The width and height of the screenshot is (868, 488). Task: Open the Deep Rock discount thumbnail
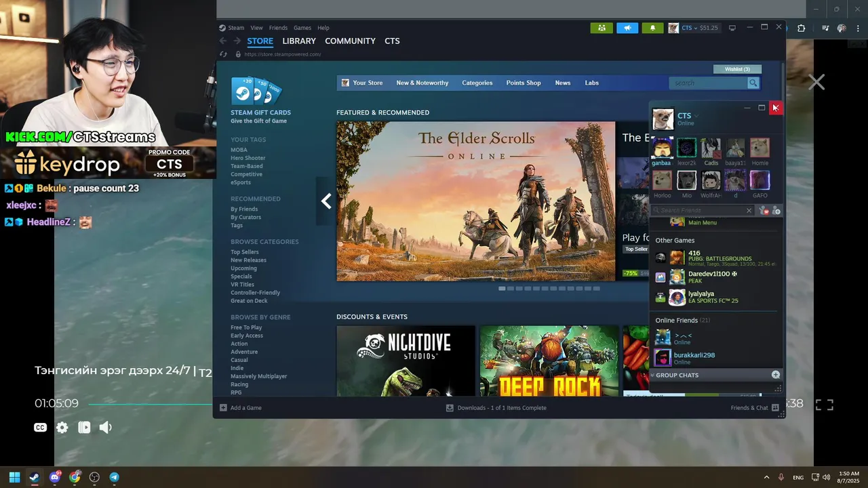point(549,361)
